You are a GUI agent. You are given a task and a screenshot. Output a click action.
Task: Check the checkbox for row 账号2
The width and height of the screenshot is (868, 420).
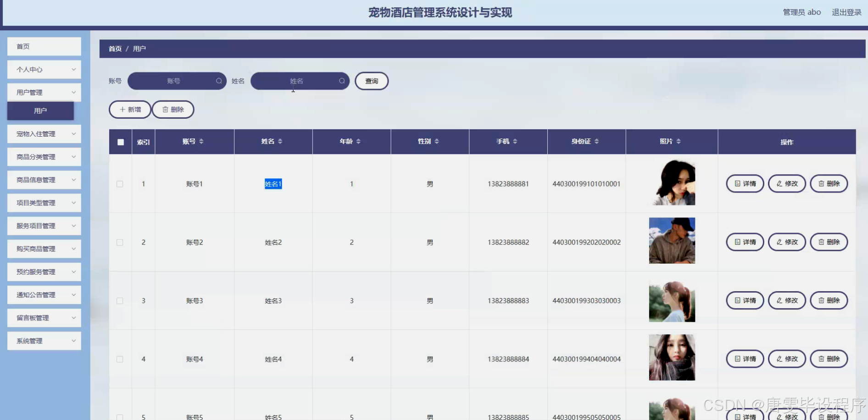tap(120, 242)
